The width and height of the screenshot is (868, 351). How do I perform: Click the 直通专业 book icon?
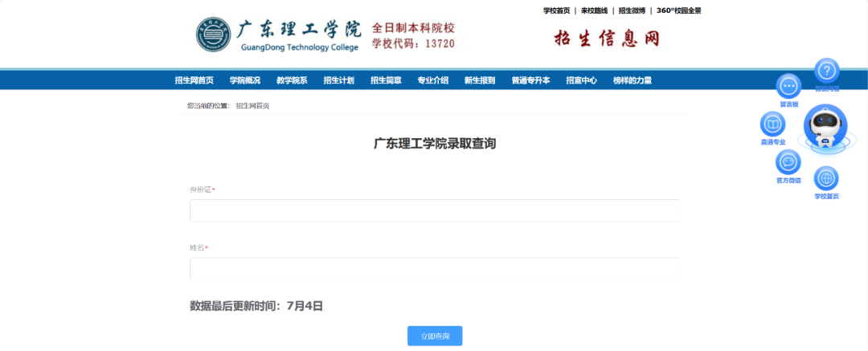point(772,124)
